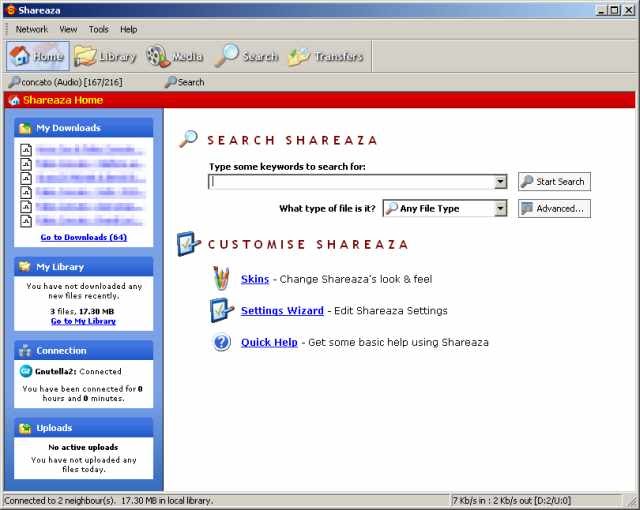640x510 pixels.
Task: Open the Search toolbar button
Action: [247, 56]
